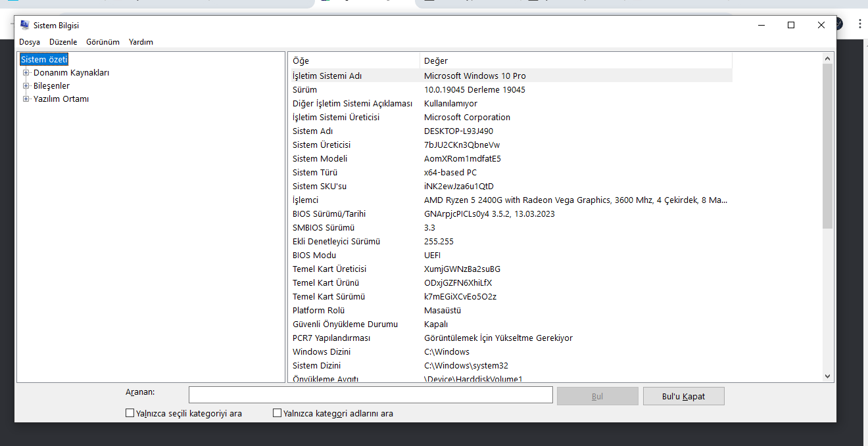The height and width of the screenshot is (446, 868).
Task: Close the Sistem Bilgisi window
Action: [x=821, y=25]
